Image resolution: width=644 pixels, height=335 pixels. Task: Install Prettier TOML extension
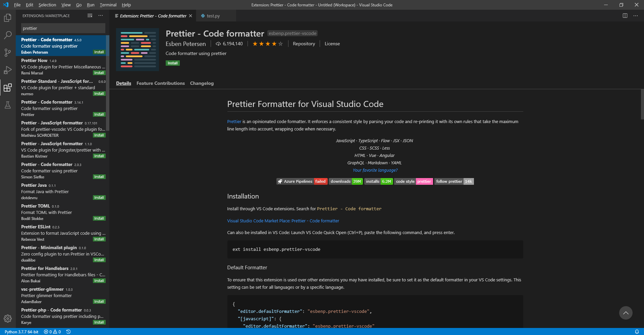click(99, 218)
